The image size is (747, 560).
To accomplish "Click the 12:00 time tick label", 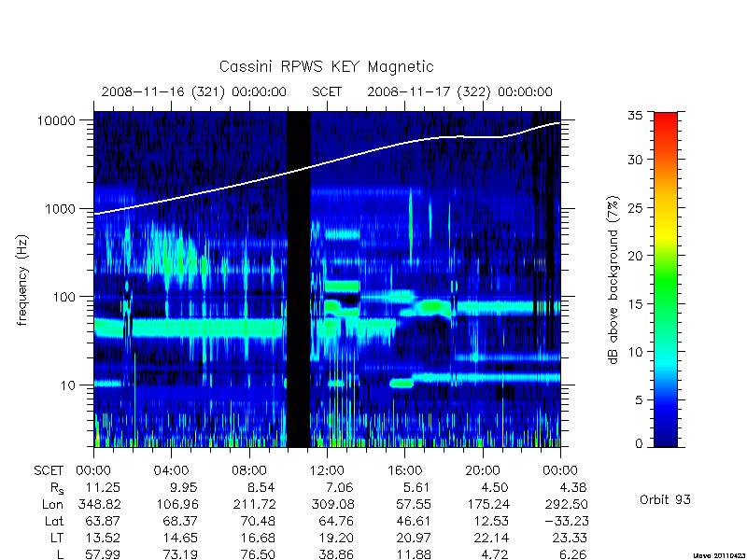I will tap(327, 471).
